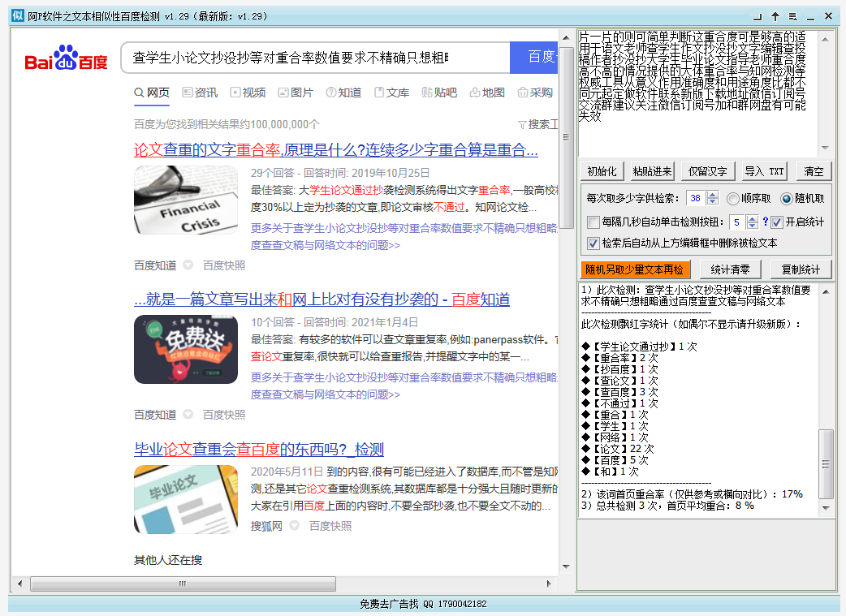Image resolution: width=846 pixels, height=616 pixels.
Task: Select the 随机取 radio button
Action: (x=787, y=199)
